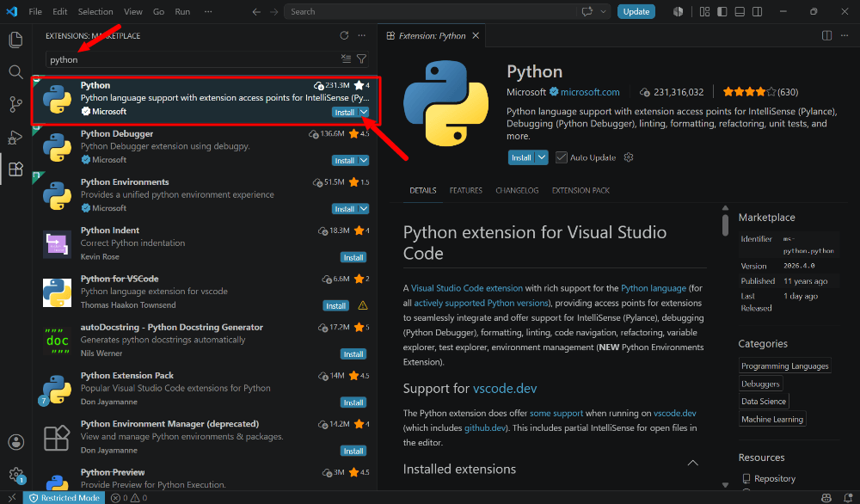Image resolution: width=860 pixels, height=504 pixels.
Task: Open the editor more actions ellipsis
Action: pos(845,35)
